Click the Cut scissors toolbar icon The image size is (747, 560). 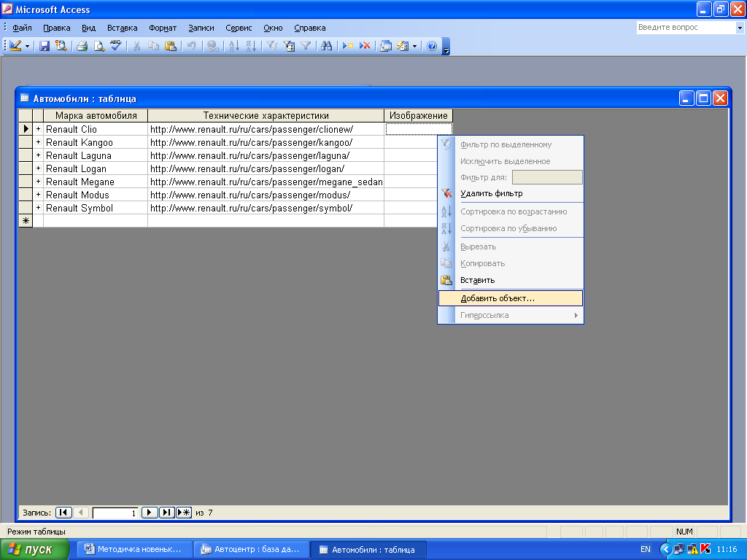coord(136,46)
